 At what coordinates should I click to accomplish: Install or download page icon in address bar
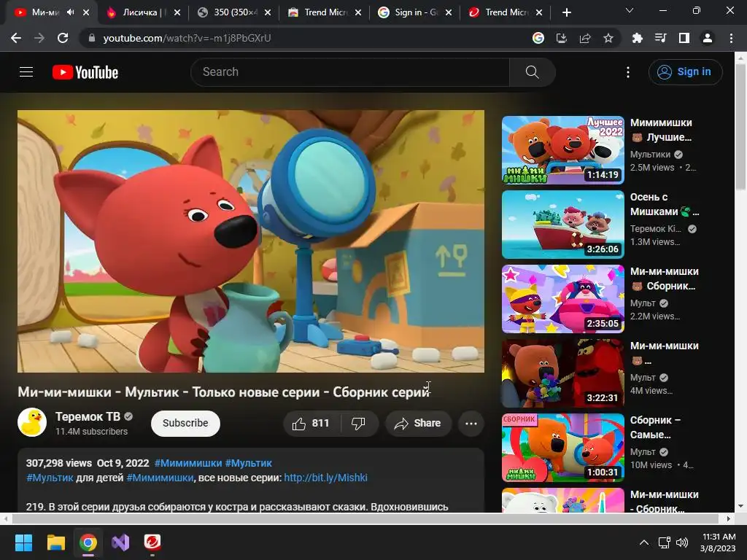(x=562, y=38)
